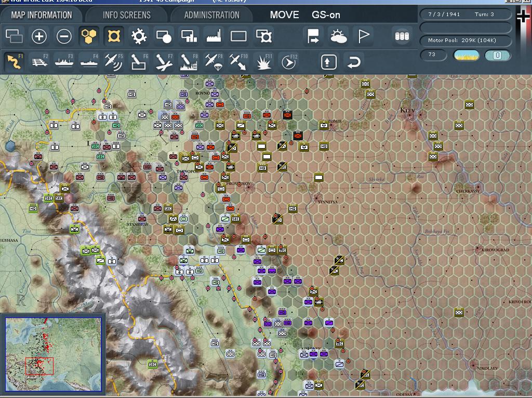The width and height of the screenshot is (532, 398).
Task: Click the Kiev city label
Action: click(407, 110)
